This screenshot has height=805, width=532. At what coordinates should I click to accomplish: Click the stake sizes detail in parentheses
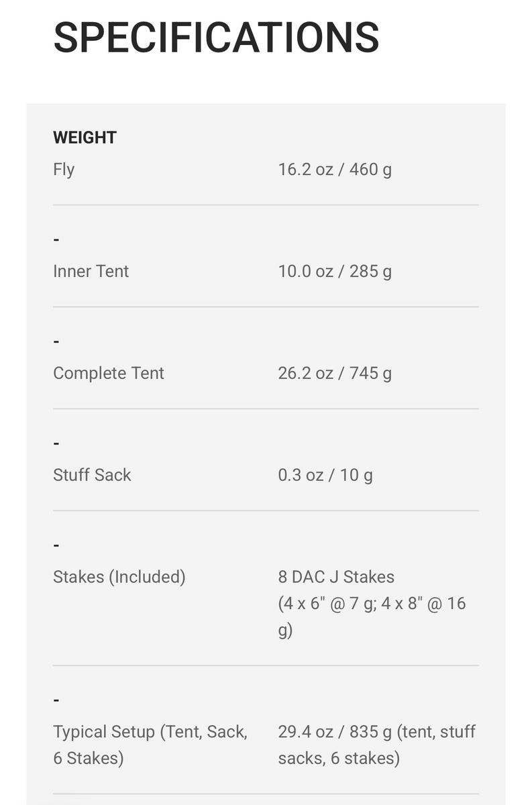point(372,617)
